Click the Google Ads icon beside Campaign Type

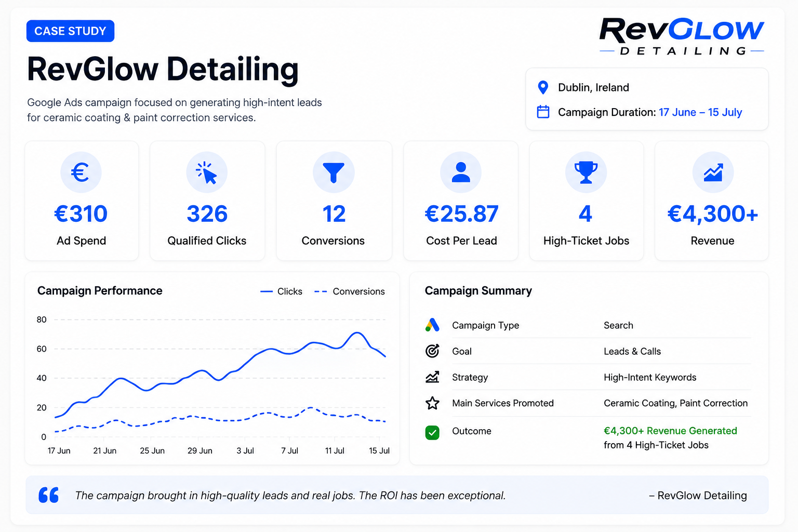[432, 325]
